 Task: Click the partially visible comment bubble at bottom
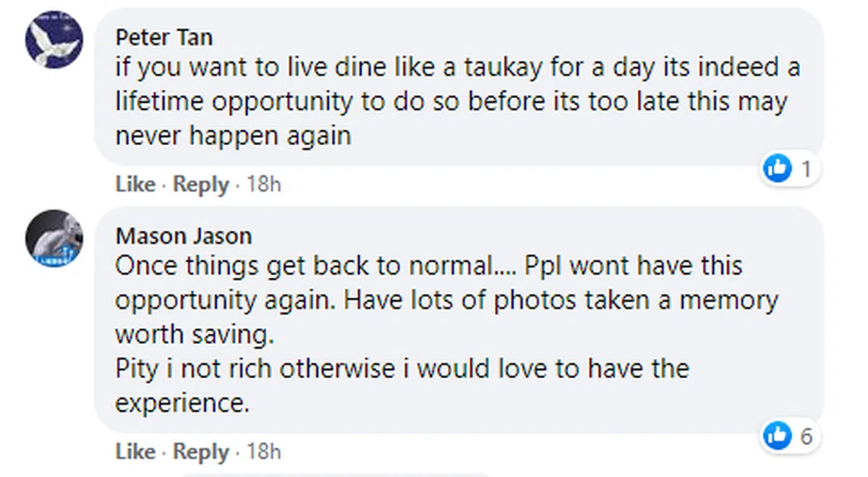pyautogui.click(x=333, y=473)
